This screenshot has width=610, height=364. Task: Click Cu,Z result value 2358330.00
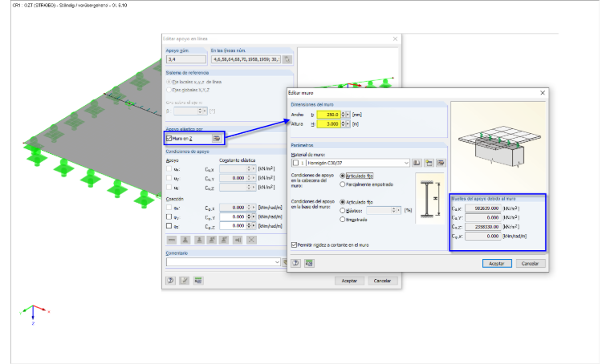pos(483,226)
